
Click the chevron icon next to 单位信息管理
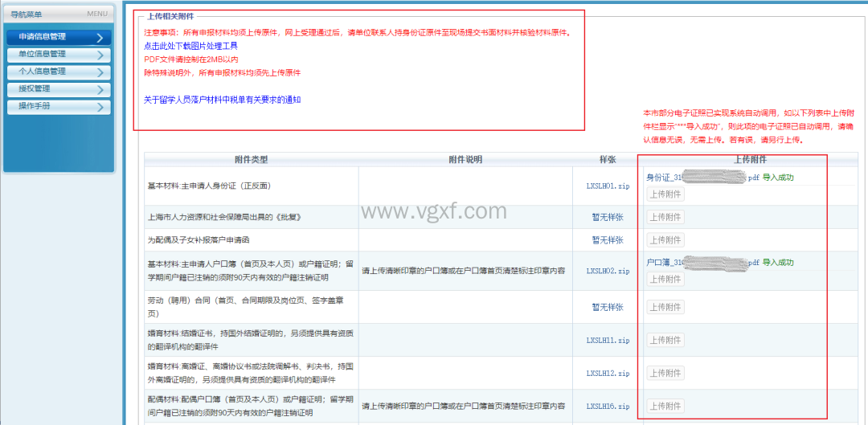point(100,55)
